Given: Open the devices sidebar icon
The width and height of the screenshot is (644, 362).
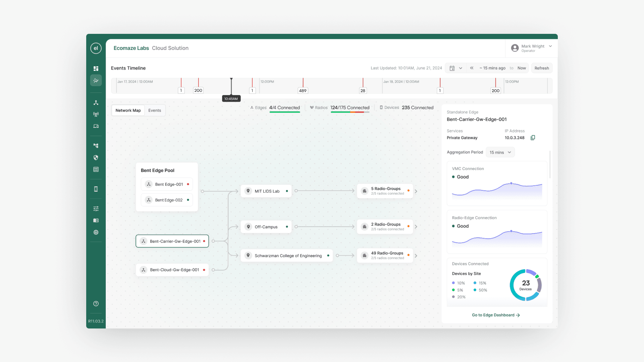Looking at the screenshot, I should (x=96, y=126).
